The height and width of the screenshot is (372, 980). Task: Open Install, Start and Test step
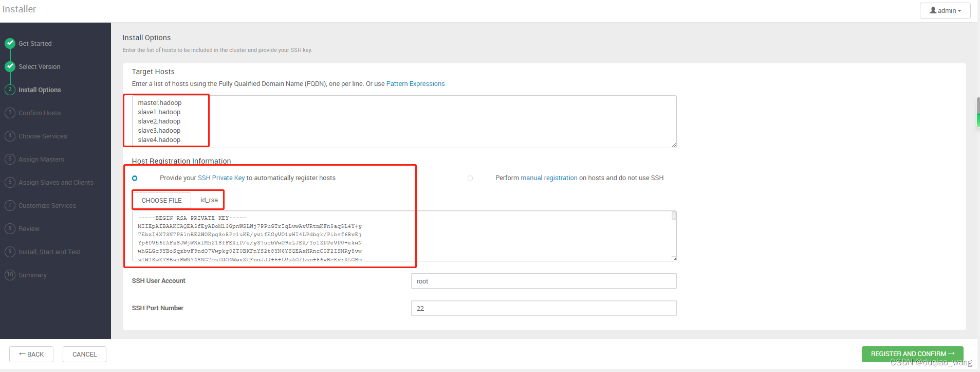(49, 252)
